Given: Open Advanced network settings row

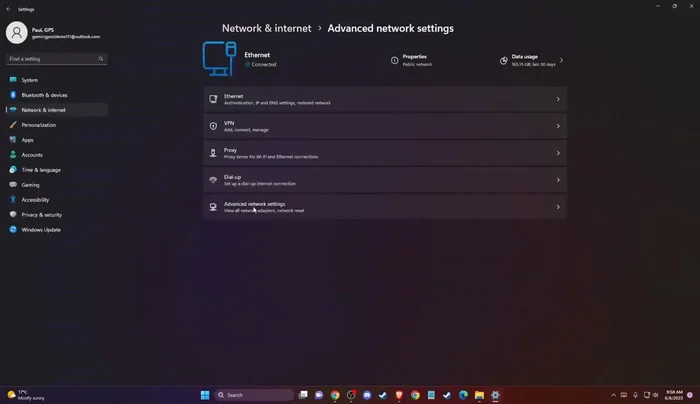Looking at the screenshot, I should [385, 207].
